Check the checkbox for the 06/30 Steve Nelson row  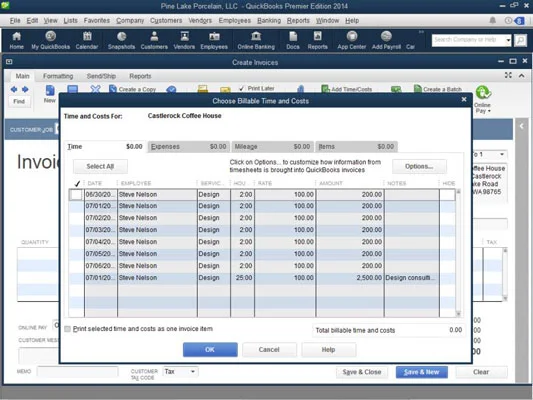coord(76,195)
